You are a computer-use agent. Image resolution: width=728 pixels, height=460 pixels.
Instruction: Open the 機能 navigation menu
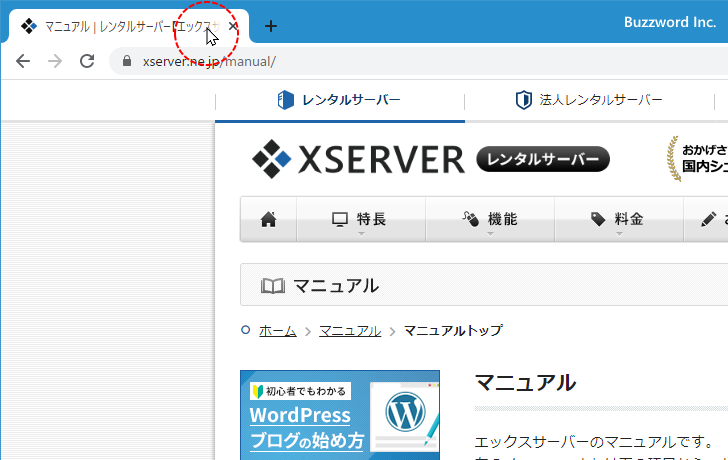pos(490,219)
